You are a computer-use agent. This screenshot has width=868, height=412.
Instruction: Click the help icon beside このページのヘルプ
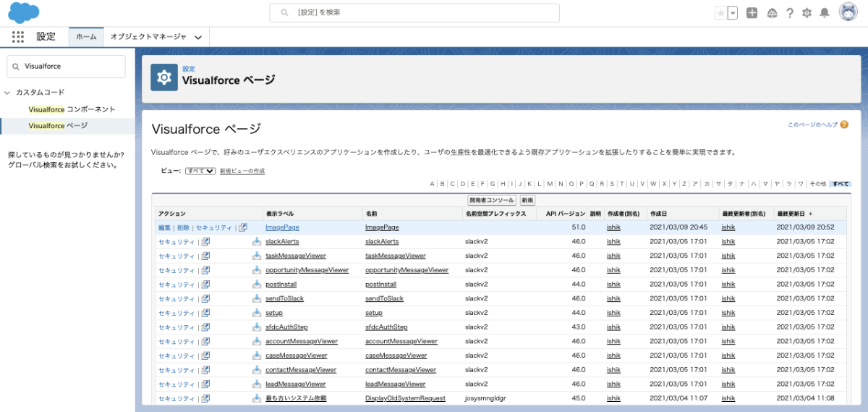coord(844,125)
